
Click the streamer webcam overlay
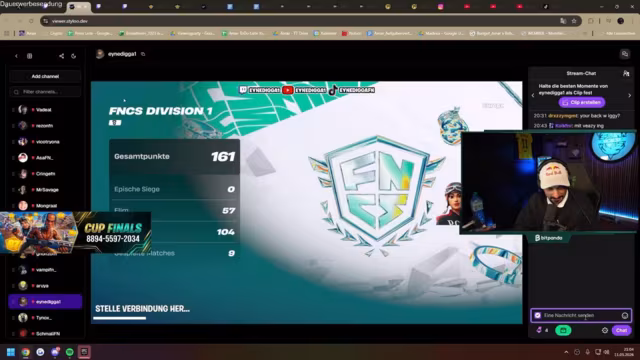coord(549,182)
